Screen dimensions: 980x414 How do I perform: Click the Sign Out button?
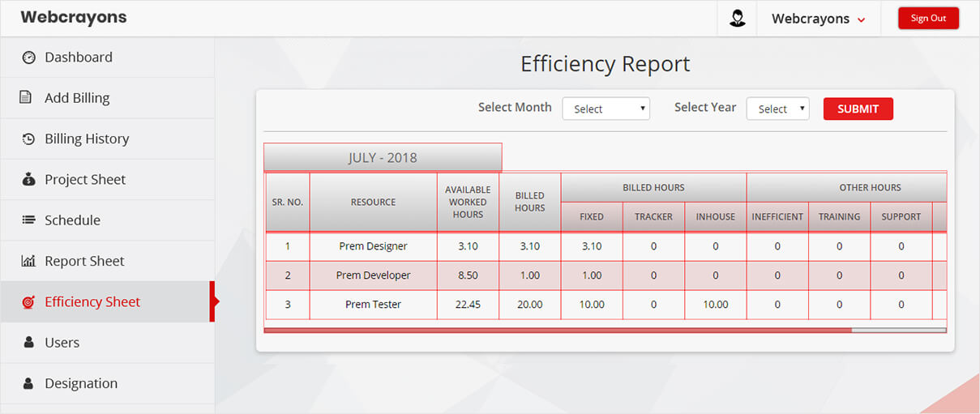(928, 19)
